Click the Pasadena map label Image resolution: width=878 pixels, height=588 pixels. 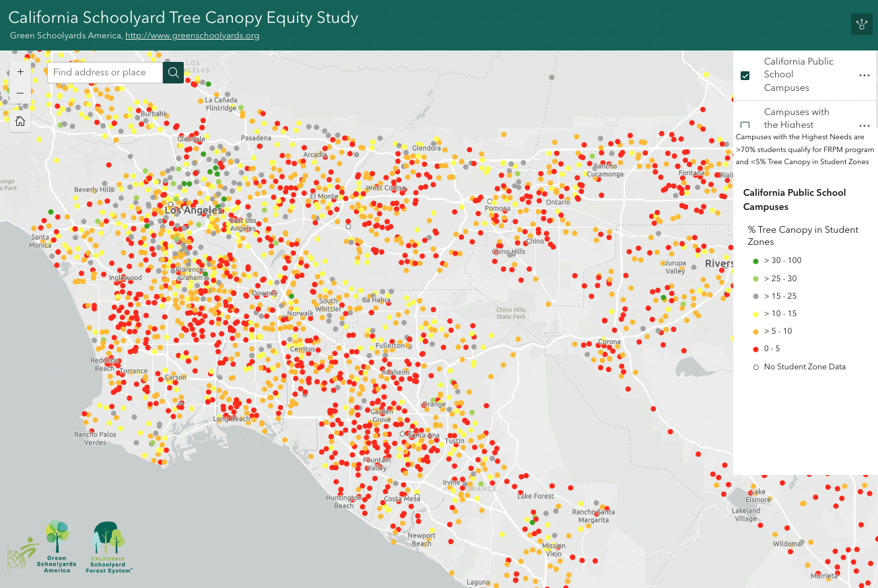point(256,138)
